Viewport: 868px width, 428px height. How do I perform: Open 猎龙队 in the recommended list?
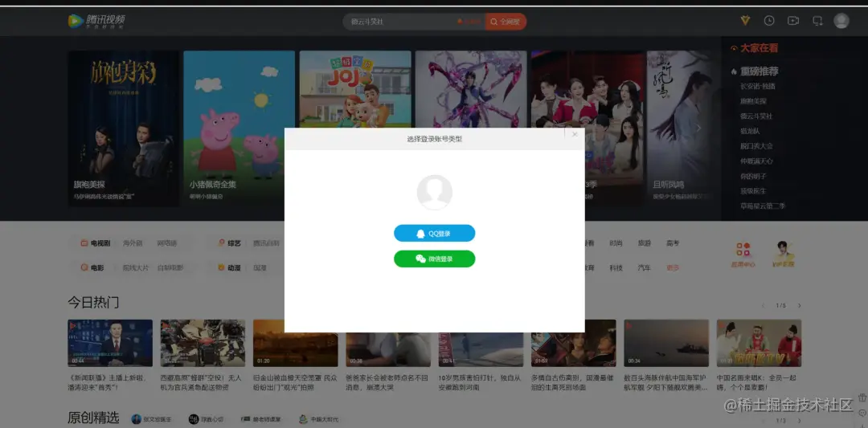pyautogui.click(x=750, y=131)
